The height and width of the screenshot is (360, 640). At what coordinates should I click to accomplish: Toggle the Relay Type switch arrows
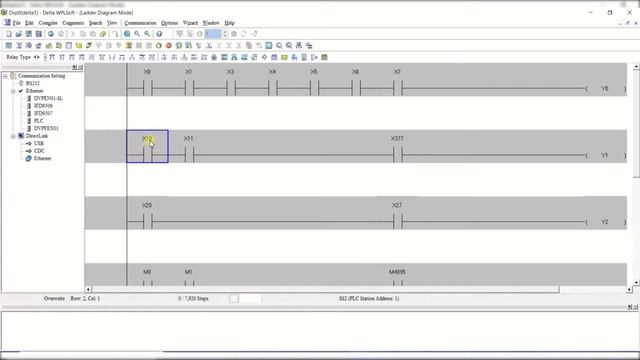tap(37, 57)
